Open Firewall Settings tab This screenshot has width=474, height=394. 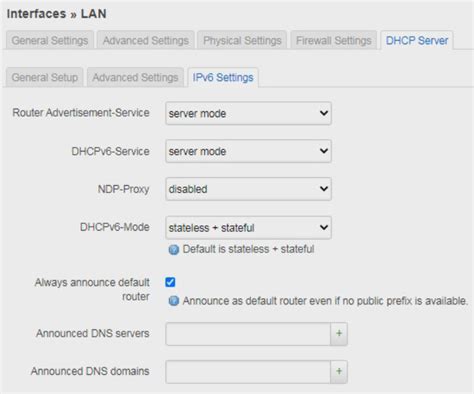coord(334,40)
